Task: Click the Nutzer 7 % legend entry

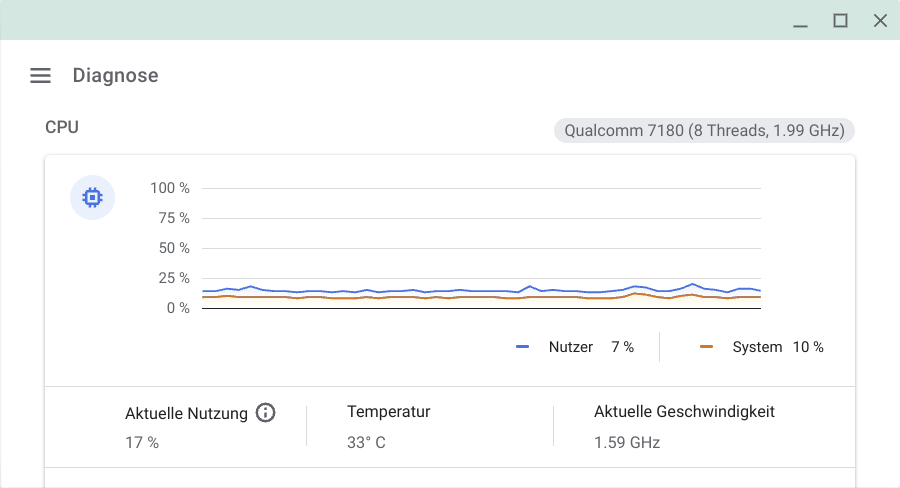Action: click(x=575, y=347)
